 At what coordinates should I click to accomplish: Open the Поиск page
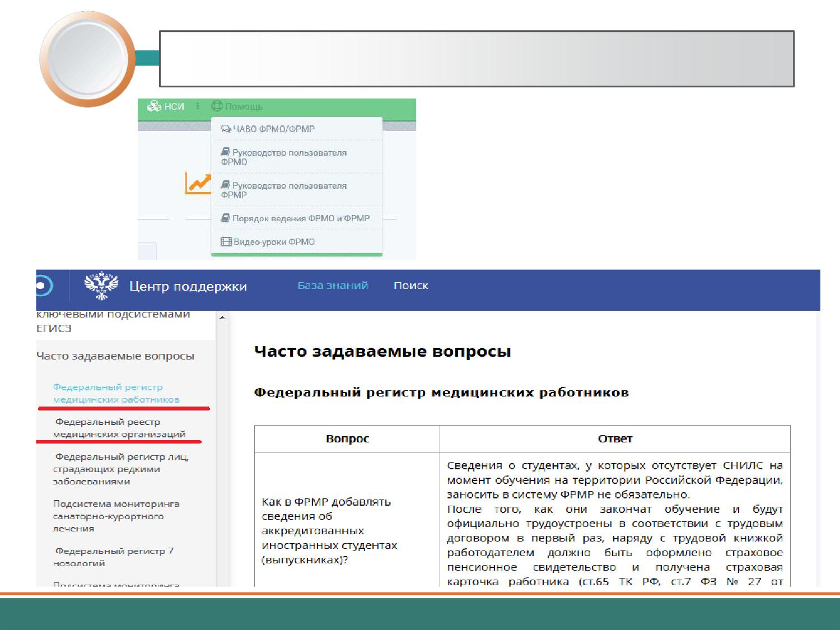(x=411, y=286)
